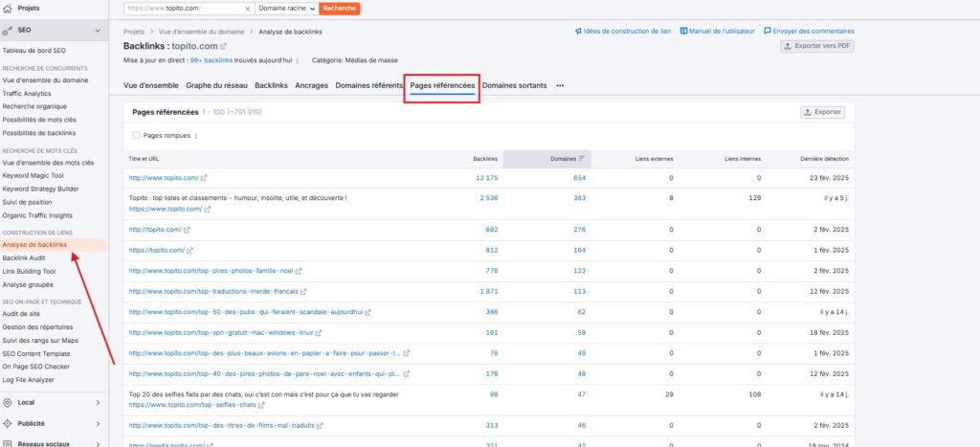Click info icon next to Pages rompues
This screenshot has height=447, width=980.
click(x=195, y=136)
